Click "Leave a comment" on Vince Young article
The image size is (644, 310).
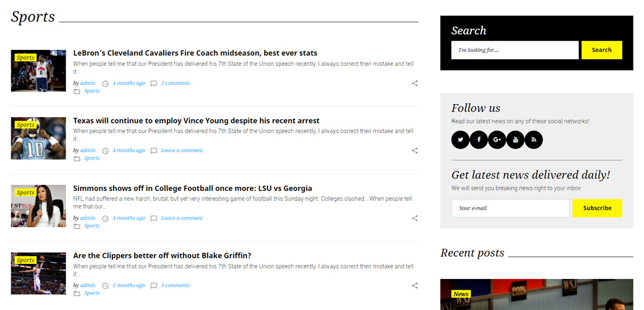pos(182,151)
